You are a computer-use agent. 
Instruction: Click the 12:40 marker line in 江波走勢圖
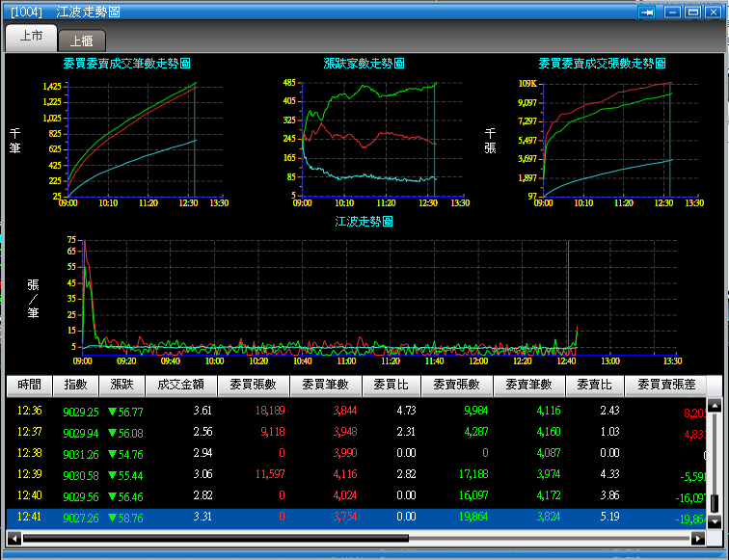[568, 298]
